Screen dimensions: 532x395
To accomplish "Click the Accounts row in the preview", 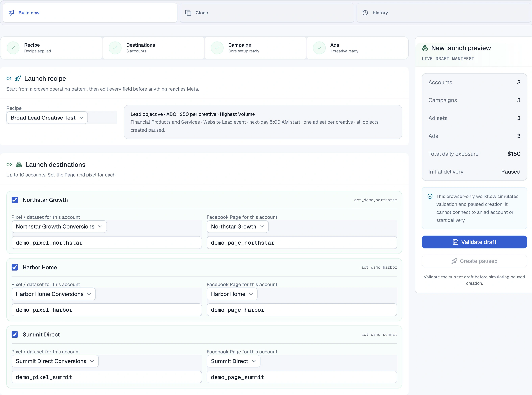I will 474,82.
